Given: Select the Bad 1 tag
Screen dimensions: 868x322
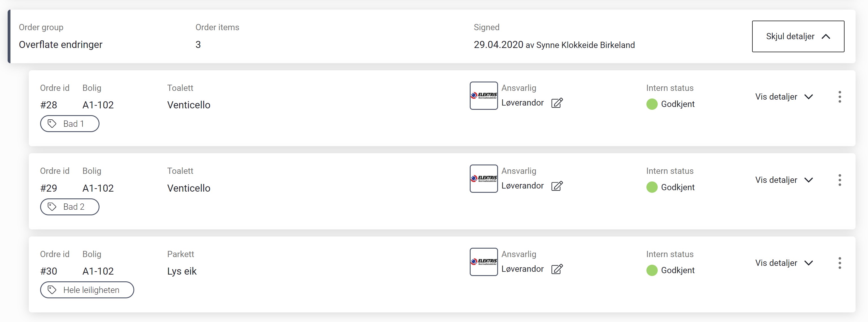Looking at the screenshot, I should (x=70, y=124).
